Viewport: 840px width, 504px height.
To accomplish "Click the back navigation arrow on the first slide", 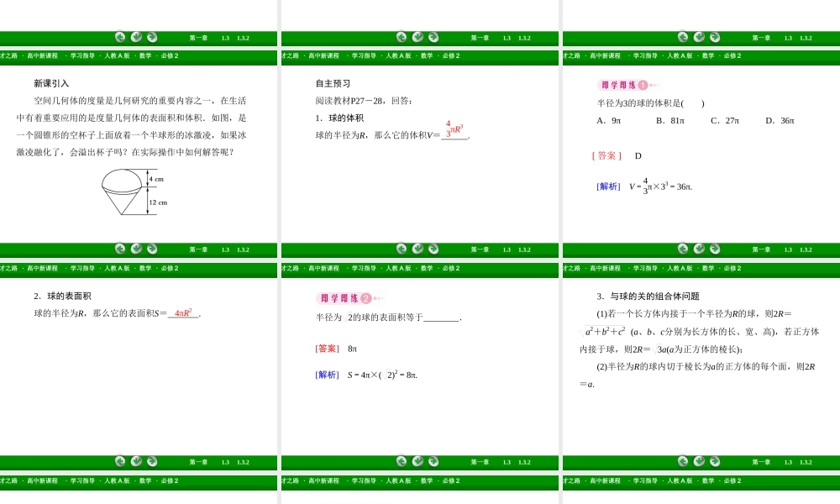I will (118, 37).
